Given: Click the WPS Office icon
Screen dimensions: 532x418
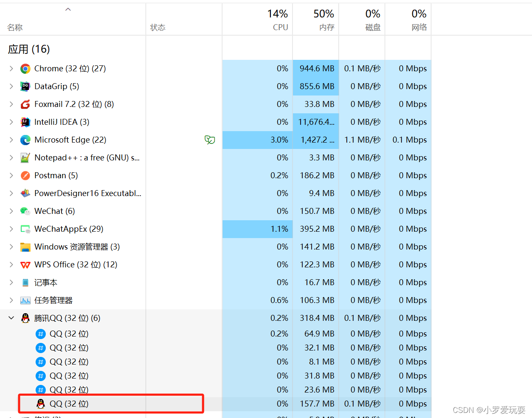Looking at the screenshot, I should 25,264.
